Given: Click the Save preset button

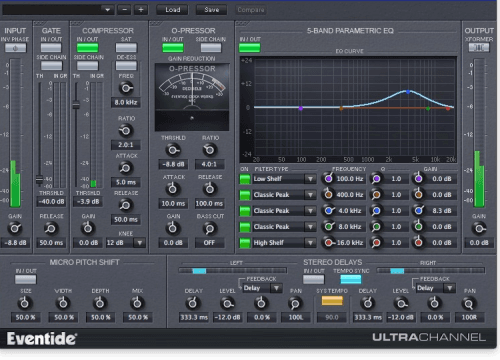Looking at the screenshot, I should pyautogui.click(x=212, y=10).
